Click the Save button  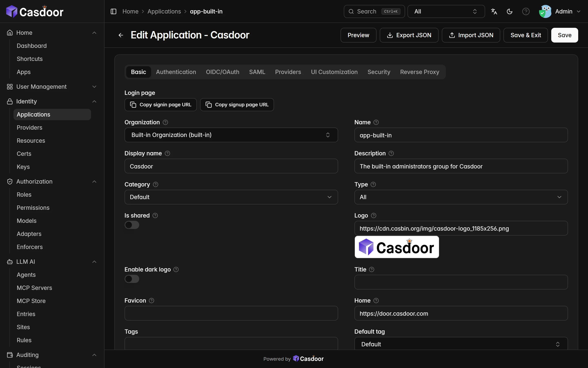click(x=565, y=35)
